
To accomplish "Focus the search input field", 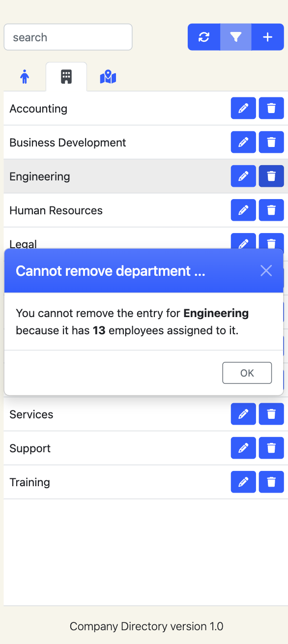I will click(68, 37).
